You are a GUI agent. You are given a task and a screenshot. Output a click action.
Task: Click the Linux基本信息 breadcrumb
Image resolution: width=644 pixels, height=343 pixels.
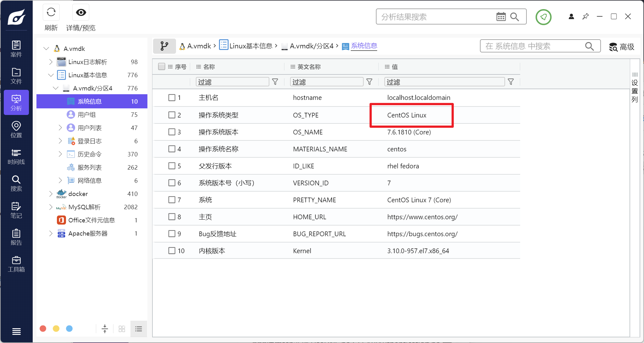[x=246, y=46]
